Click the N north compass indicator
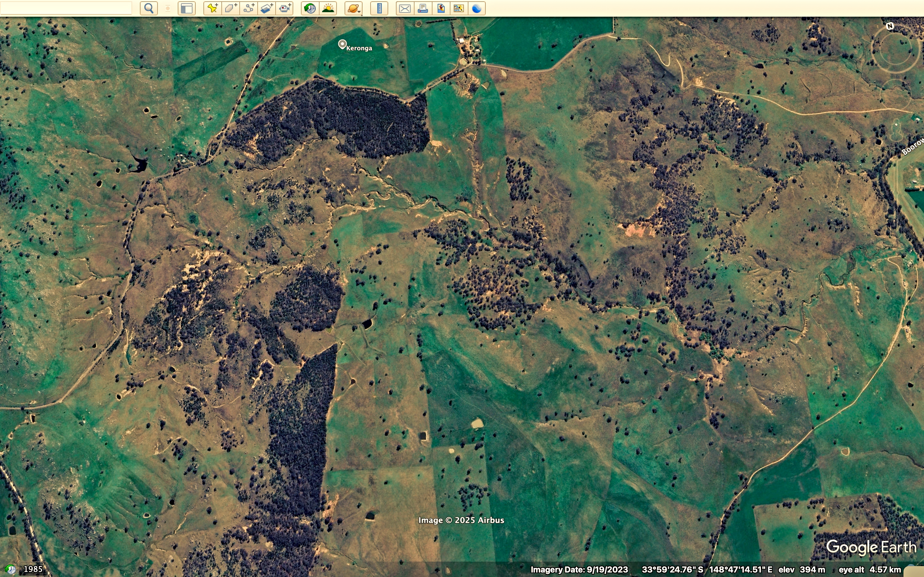The width and height of the screenshot is (924, 577). coord(890,26)
